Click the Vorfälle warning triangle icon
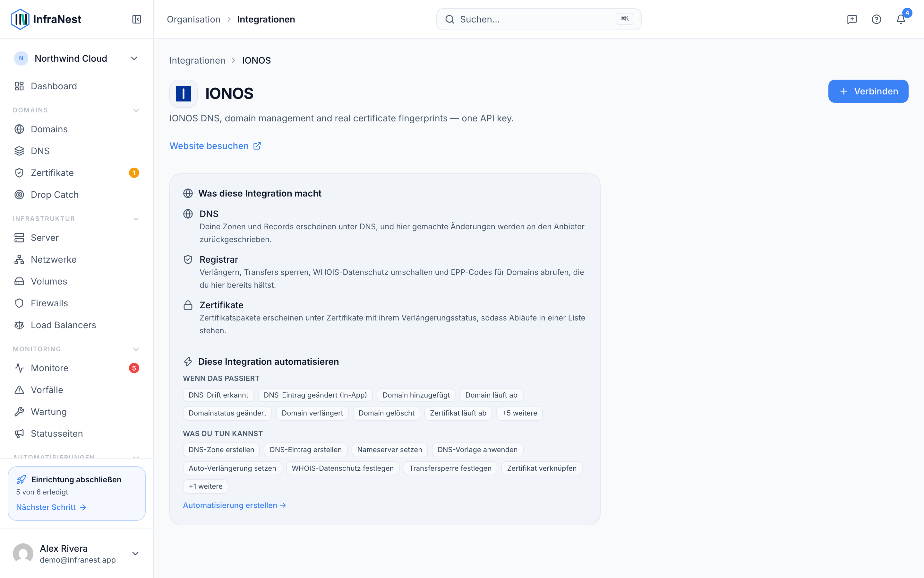The image size is (924, 578). [19, 390]
